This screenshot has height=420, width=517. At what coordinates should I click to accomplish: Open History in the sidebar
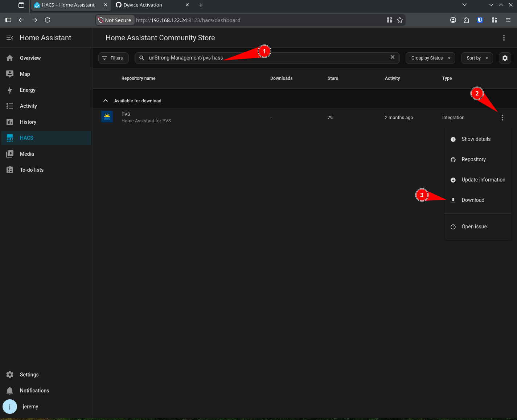tap(46, 122)
